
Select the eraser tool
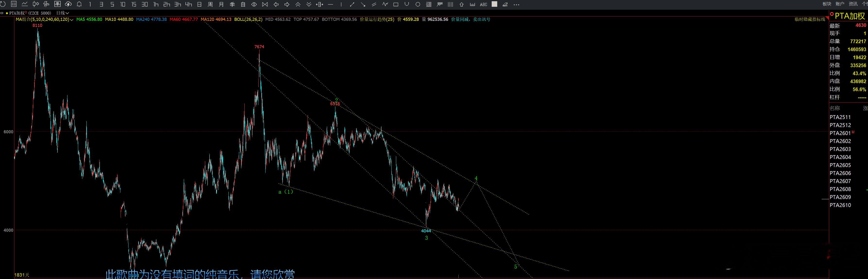coord(505,4)
